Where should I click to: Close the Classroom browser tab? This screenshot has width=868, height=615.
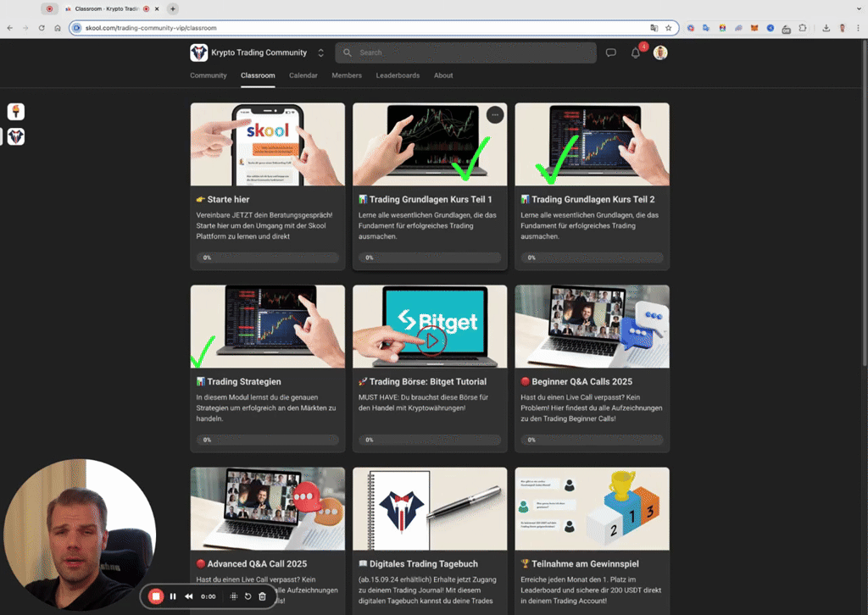coord(157,8)
